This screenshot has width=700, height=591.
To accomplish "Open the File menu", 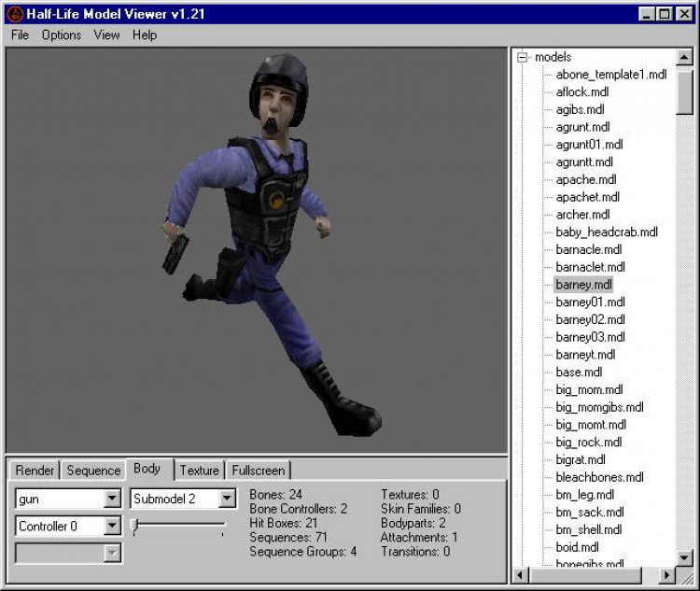I will [x=21, y=35].
